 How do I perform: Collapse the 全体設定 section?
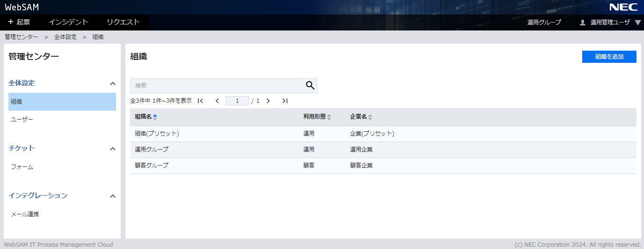pos(112,83)
